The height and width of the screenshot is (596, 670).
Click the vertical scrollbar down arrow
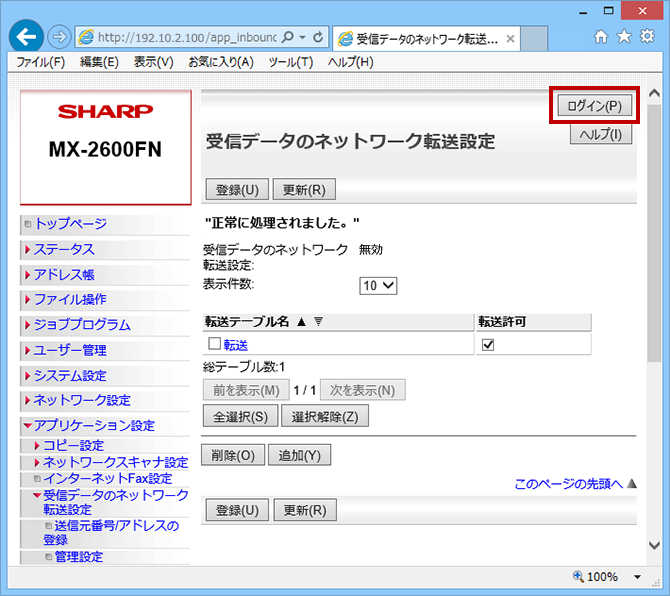654,546
